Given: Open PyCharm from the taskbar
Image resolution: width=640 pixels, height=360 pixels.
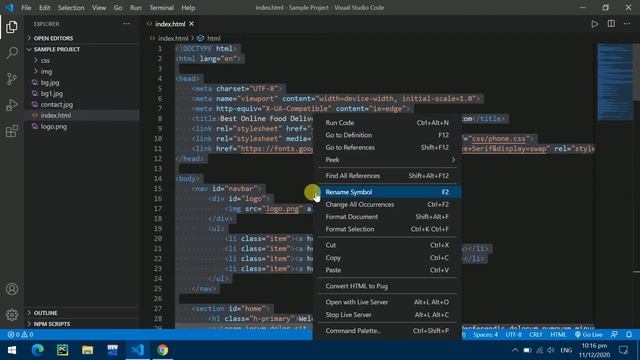Looking at the screenshot, I should click(62, 350).
